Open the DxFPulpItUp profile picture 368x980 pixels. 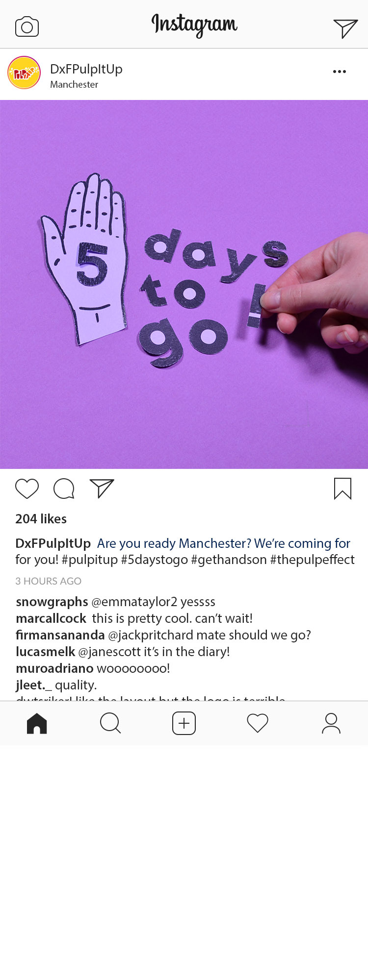pyautogui.click(x=24, y=73)
